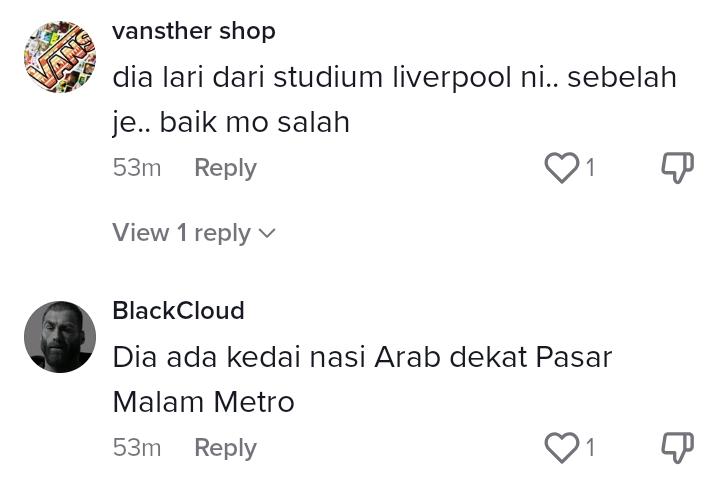Screen dimensions: 720x485
Task: Like BlackCloud's comment with the heart
Action: click(x=561, y=447)
